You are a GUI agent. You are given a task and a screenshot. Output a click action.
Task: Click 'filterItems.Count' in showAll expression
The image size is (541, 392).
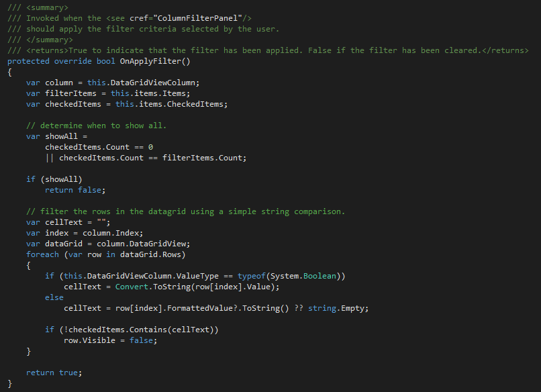[x=203, y=158]
